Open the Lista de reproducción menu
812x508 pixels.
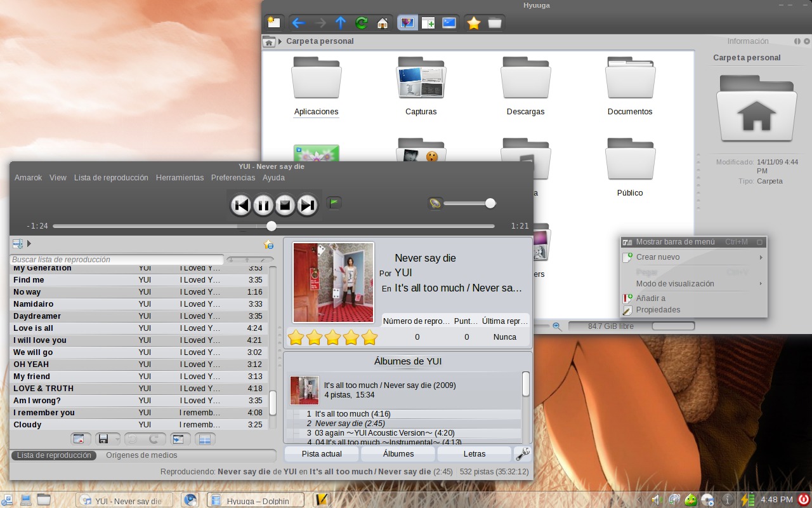(x=111, y=178)
